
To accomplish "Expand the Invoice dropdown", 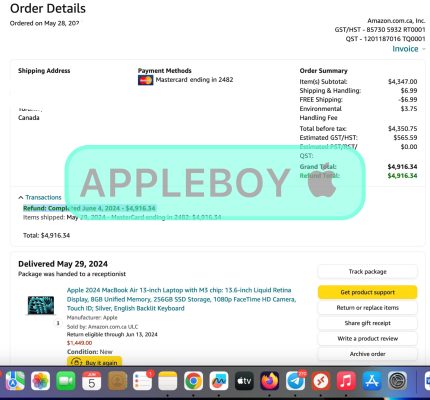I will [x=409, y=49].
